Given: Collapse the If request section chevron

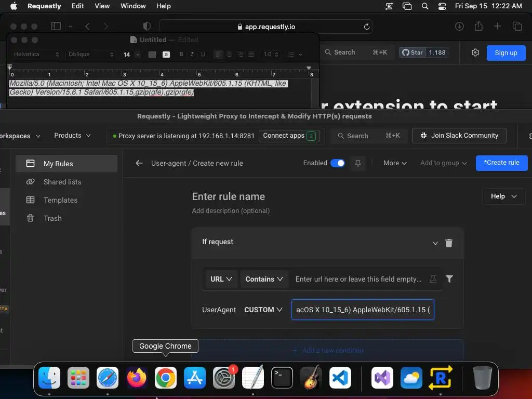Looking at the screenshot, I should point(435,243).
